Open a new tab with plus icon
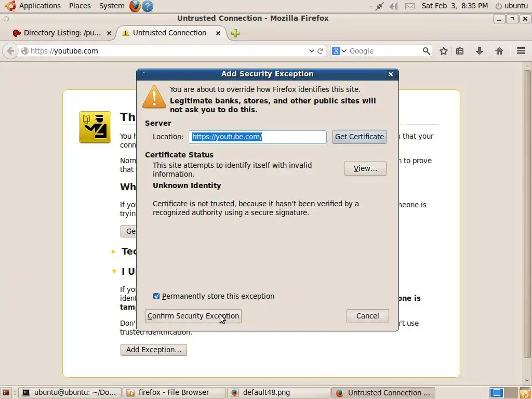Screen dimensions: 532x399 click(x=235, y=33)
